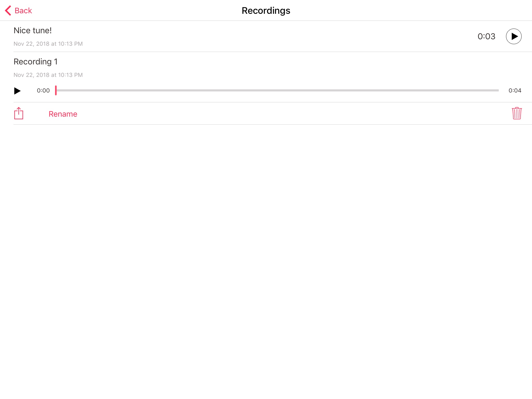Play the "Nice tune!" recording
Viewport: 532px width, 399px height.
coord(514,36)
